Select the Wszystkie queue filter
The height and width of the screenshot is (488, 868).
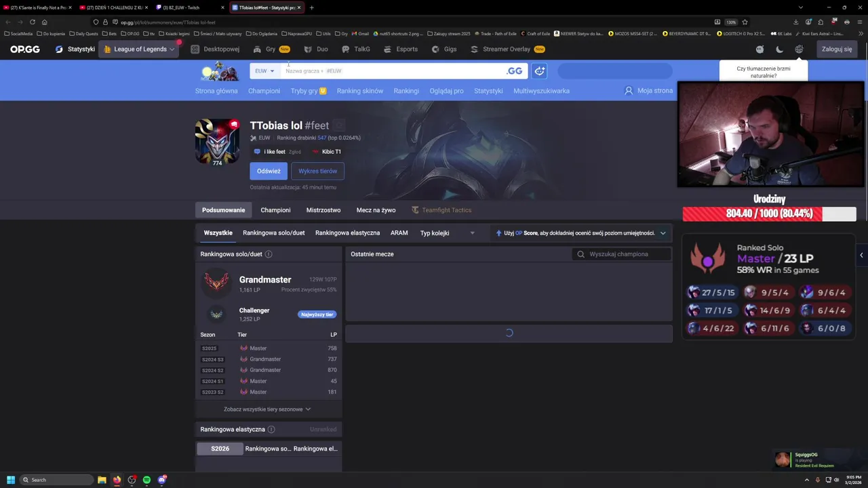[218, 232]
